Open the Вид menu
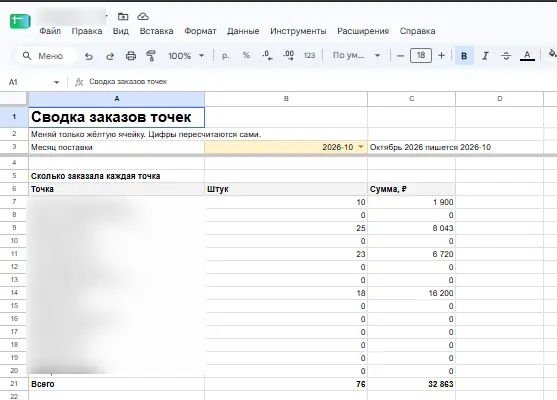Screen dimensions: 557x400 121,31
